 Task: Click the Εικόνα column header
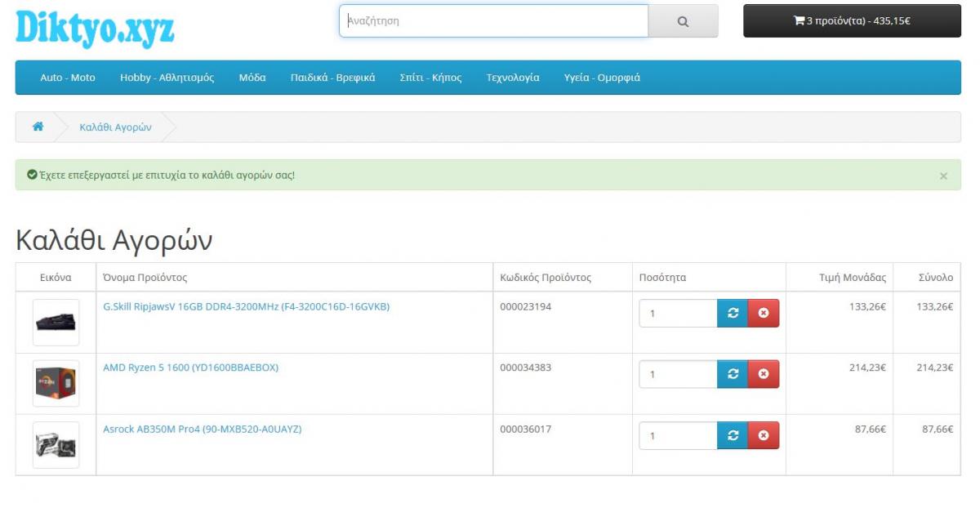click(x=56, y=278)
